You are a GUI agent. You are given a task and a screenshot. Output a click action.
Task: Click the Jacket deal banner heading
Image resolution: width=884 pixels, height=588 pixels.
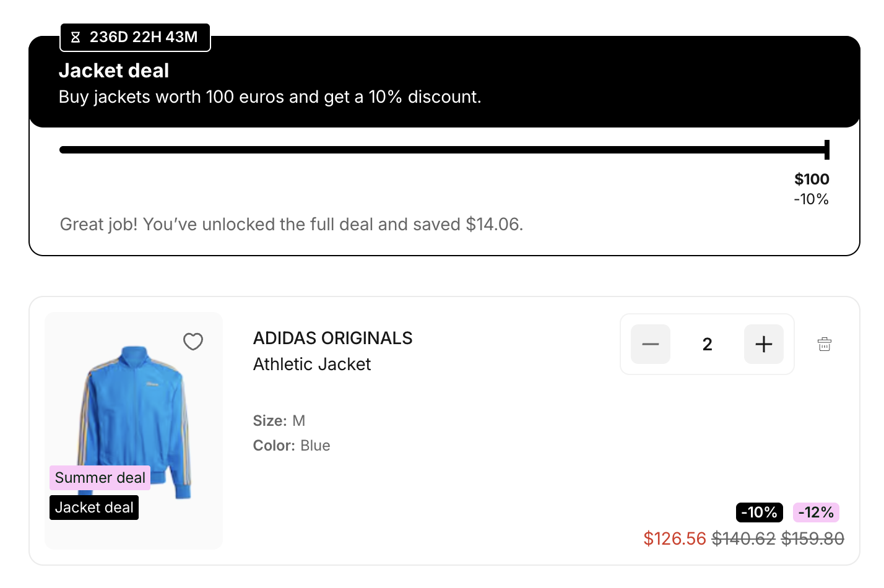(x=114, y=71)
